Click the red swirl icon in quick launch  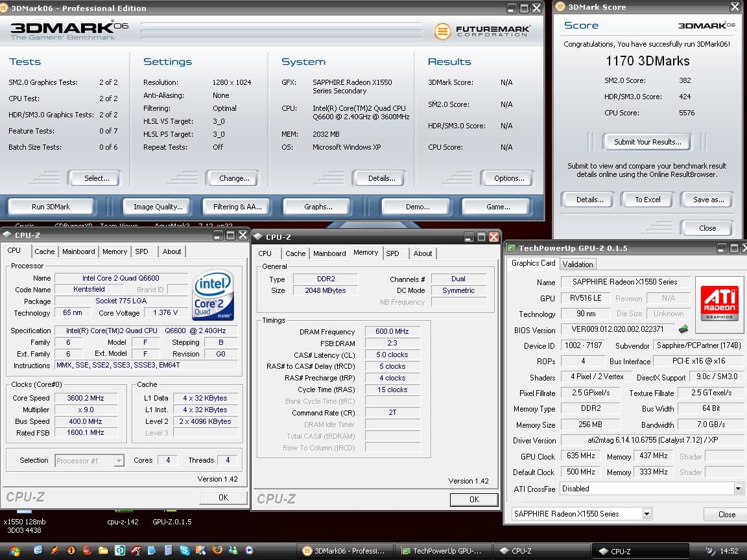[87, 550]
